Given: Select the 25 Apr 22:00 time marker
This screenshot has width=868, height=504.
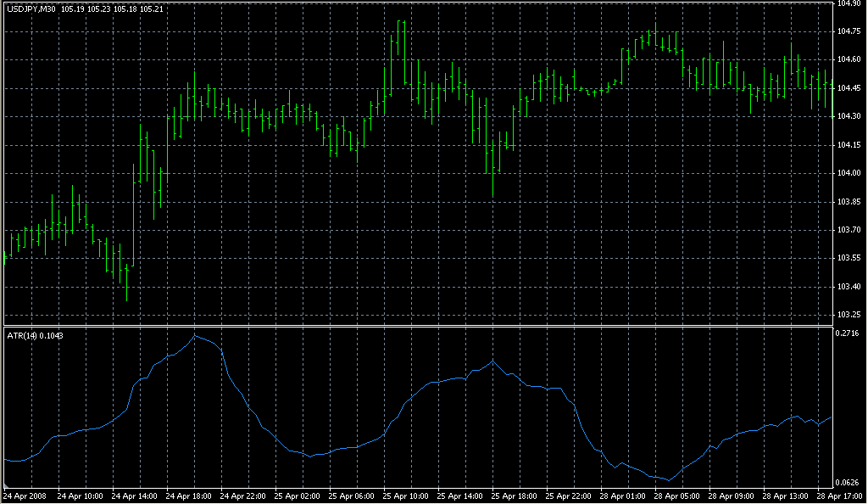Looking at the screenshot, I should [571, 495].
